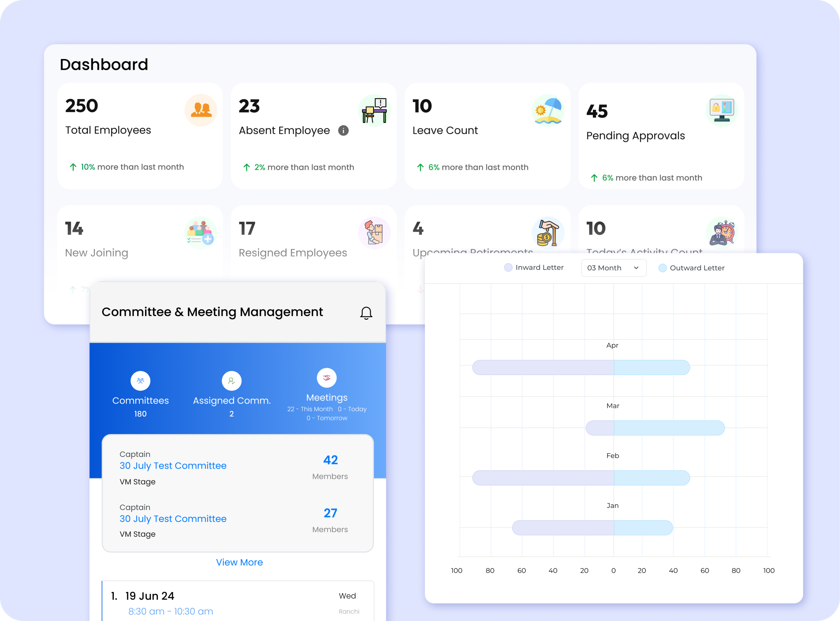Click the Meetings handshake icon

[x=326, y=378]
